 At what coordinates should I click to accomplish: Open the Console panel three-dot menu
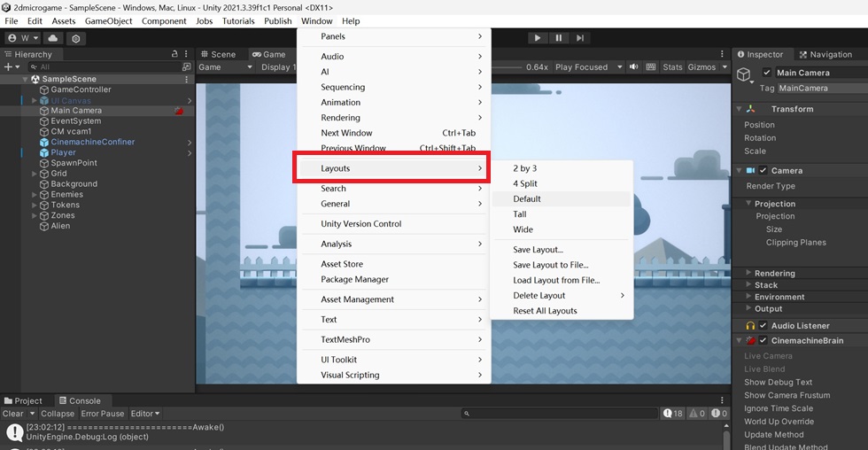pos(722,400)
